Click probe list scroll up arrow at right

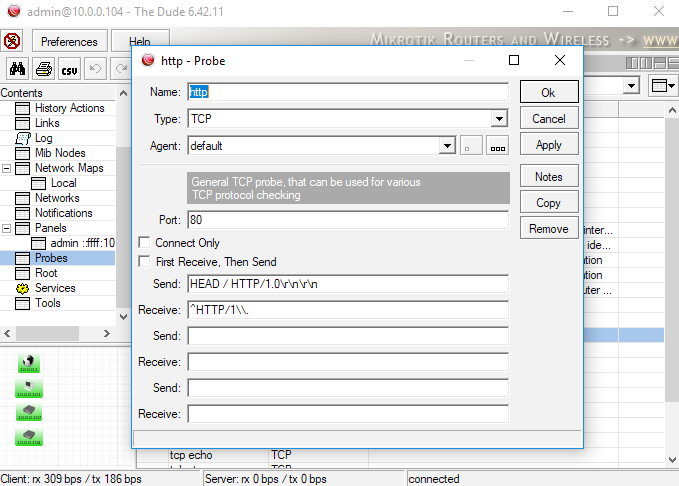click(672, 110)
